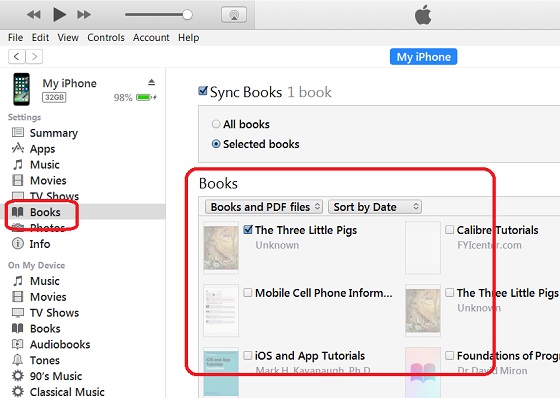Viewport: 560px width, 398px height.
Task: Click the iPhone device thumbnail image
Action: point(21,89)
